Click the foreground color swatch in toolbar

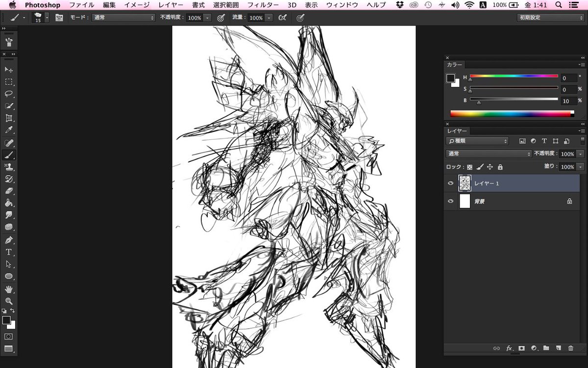coord(6,320)
